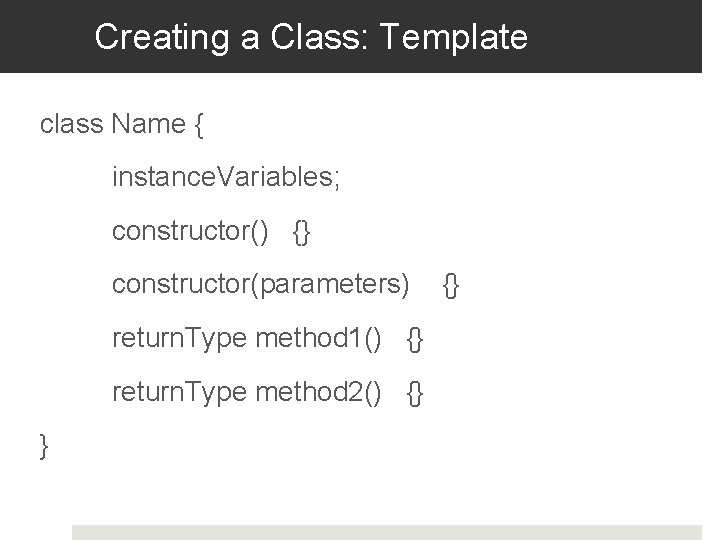Click the braces after the empty constructor()
Screen dimensions: 720x540
302,232
